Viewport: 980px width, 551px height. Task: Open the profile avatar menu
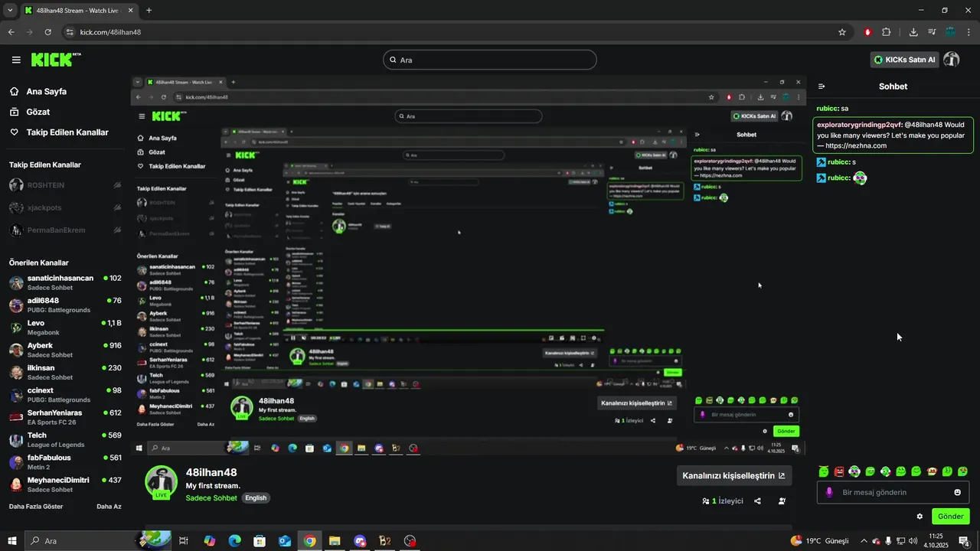(x=952, y=60)
